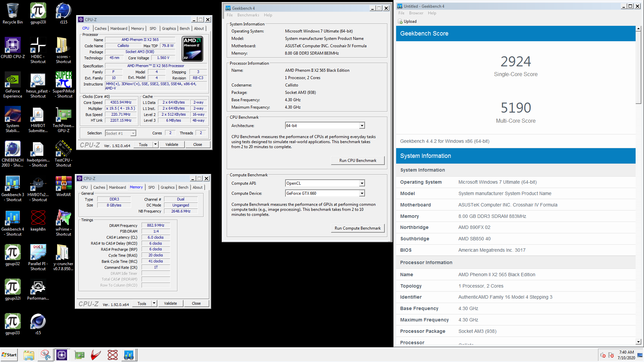
Task: Click Validate in lower CPU-Z window
Action: [170, 303]
